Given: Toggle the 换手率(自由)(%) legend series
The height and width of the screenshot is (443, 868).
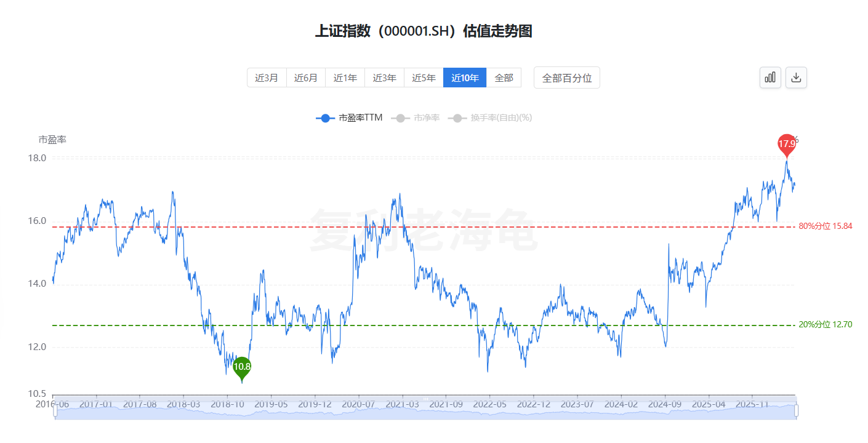Looking at the screenshot, I should [x=490, y=118].
